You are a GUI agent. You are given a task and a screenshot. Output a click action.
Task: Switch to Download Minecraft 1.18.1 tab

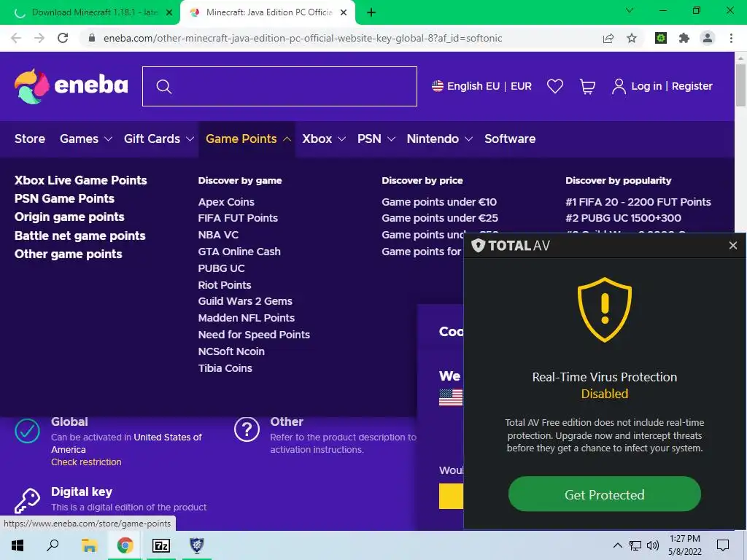pyautogui.click(x=90, y=12)
